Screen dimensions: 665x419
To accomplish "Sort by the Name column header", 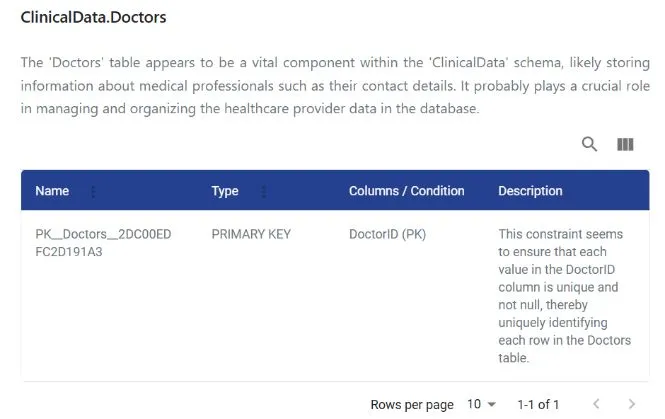I will pos(52,191).
